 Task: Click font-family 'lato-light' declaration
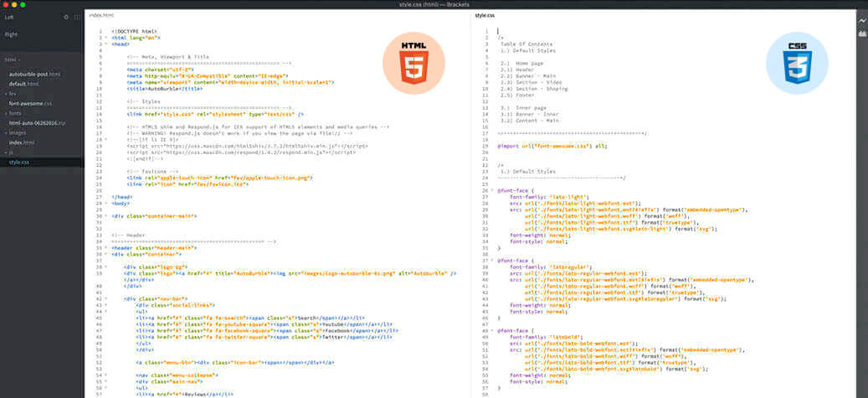coord(550,197)
